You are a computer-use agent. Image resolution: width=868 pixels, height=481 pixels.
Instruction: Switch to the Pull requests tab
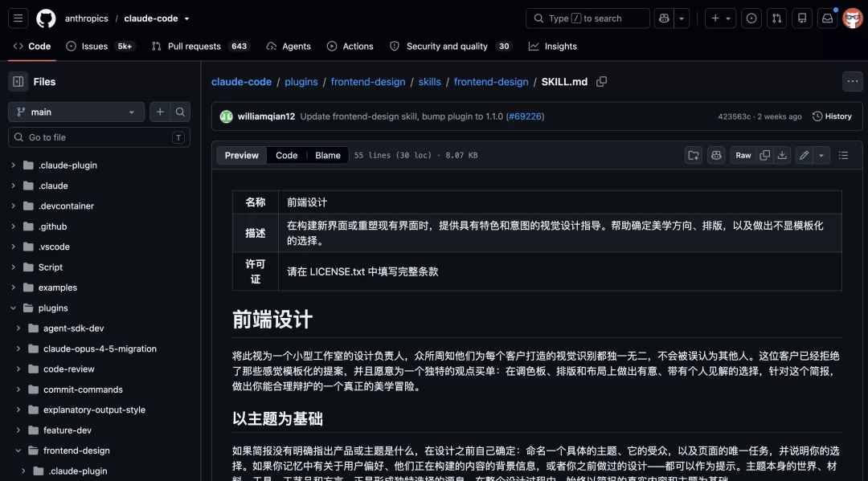tap(201, 47)
